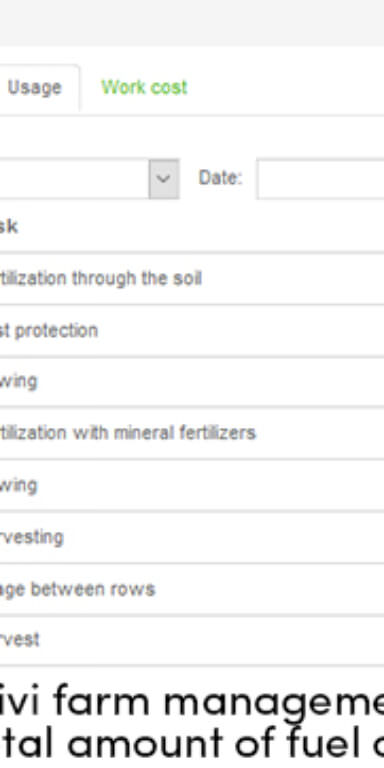The image size is (384, 768).
Task: Select the Usage tab
Action: [x=34, y=88]
